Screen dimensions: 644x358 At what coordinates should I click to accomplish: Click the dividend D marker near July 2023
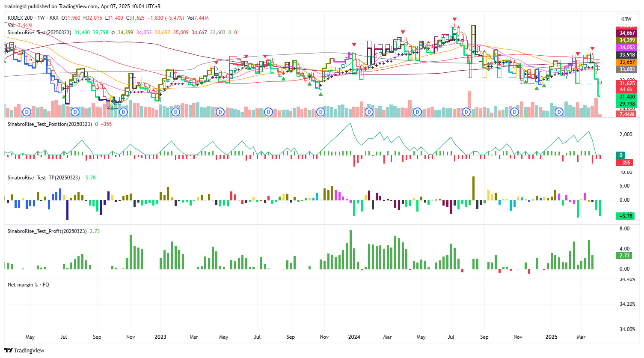coord(268,112)
